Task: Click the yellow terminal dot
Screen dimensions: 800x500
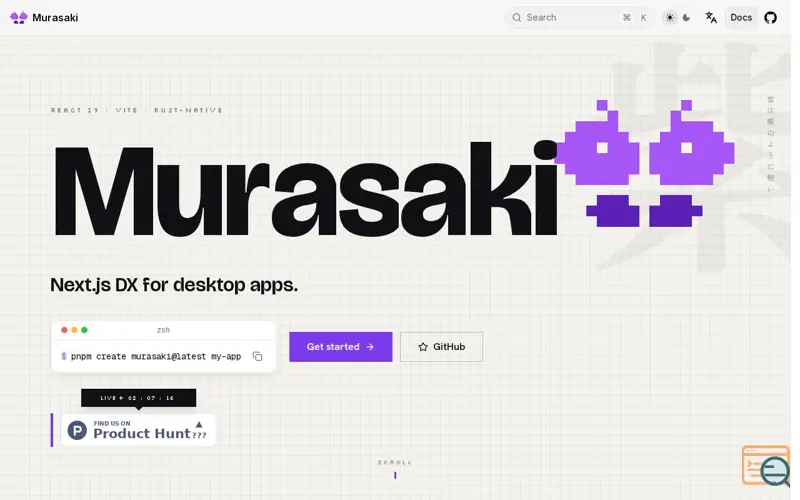Action: 74,330
